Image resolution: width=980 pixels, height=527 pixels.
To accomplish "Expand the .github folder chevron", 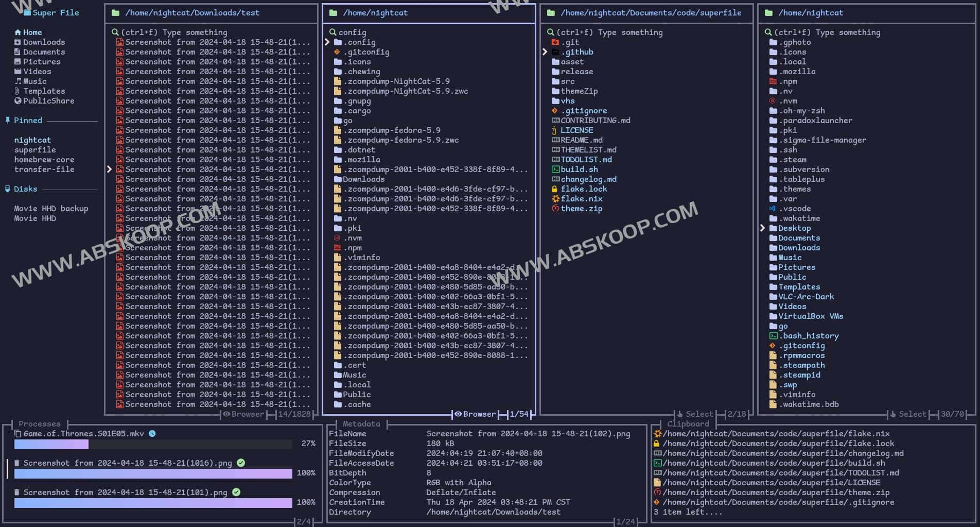I will (545, 52).
